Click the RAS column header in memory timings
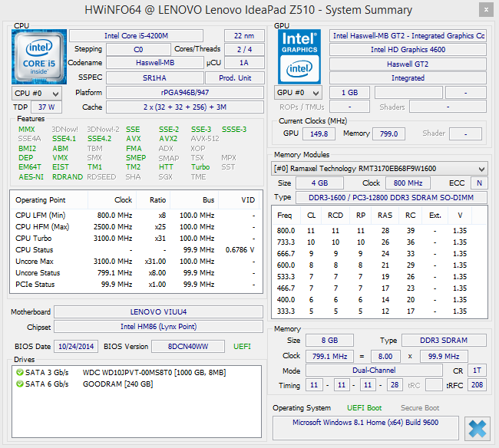This screenshot has height=448, width=499. click(385, 216)
